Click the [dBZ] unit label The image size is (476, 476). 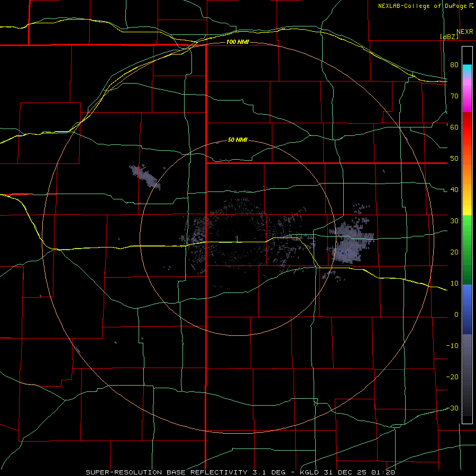click(x=450, y=36)
